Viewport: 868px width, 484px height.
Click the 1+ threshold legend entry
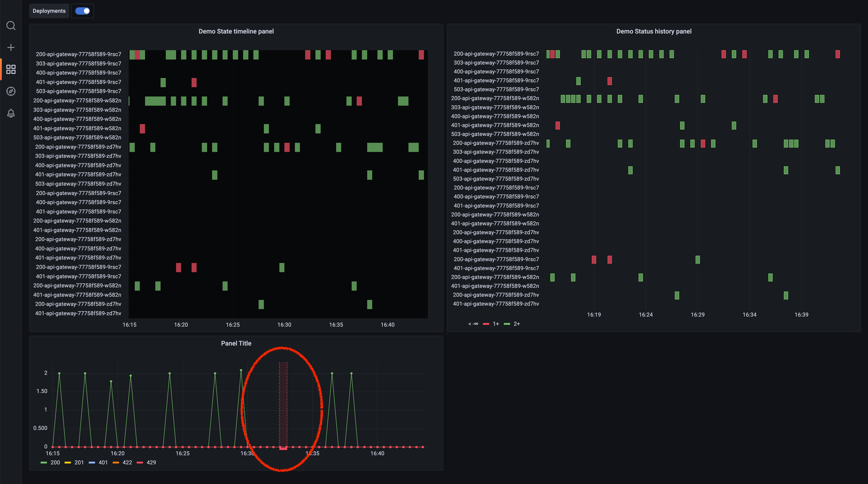[496, 324]
